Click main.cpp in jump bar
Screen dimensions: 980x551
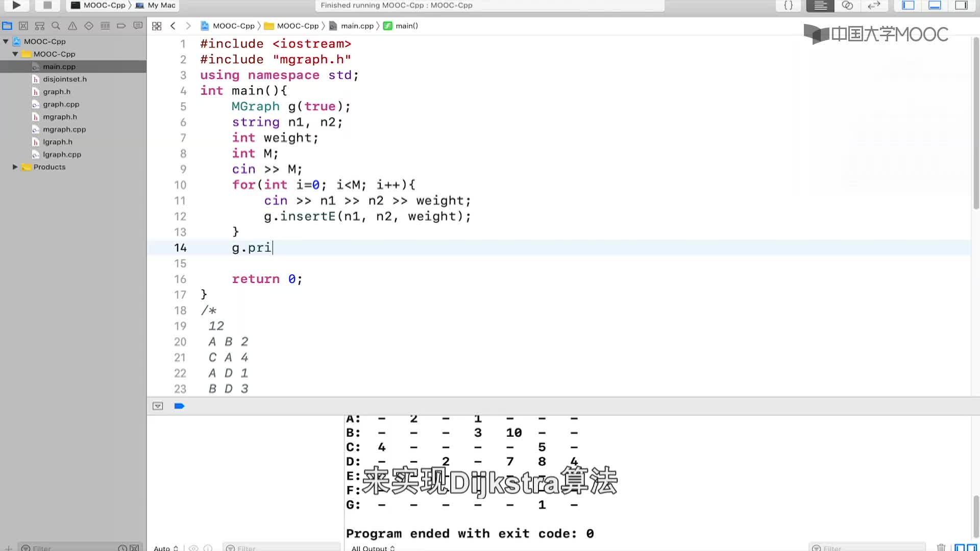point(352,26)
